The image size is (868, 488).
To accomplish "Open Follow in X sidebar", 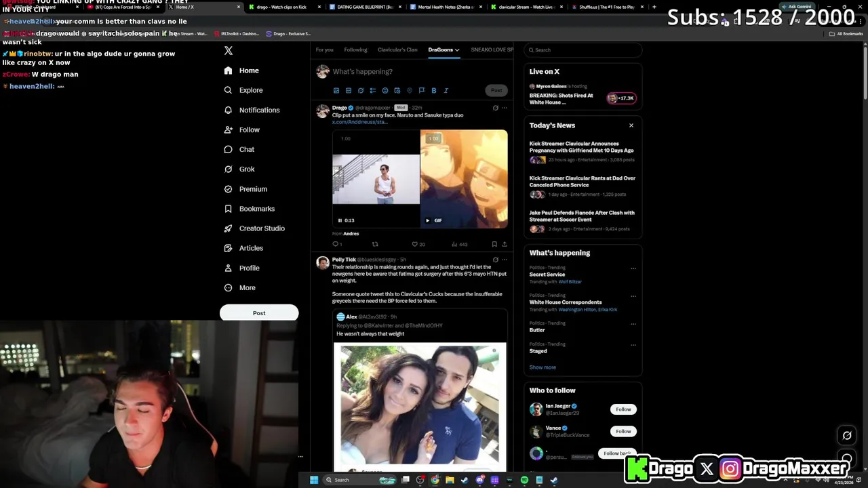I will 242,129.
